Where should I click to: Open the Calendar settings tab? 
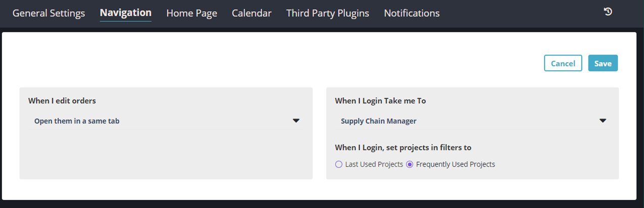pyautogui.click(x=252, y=13)
